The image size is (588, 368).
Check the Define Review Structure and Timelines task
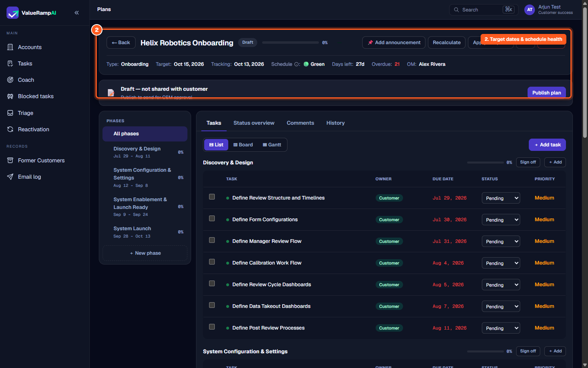tap(212, 197)
